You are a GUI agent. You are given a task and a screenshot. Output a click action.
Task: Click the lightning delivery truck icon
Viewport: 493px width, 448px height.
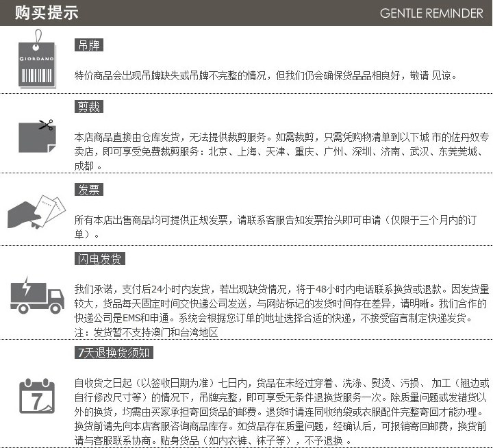pyautogui.click(x=37, y=294)
